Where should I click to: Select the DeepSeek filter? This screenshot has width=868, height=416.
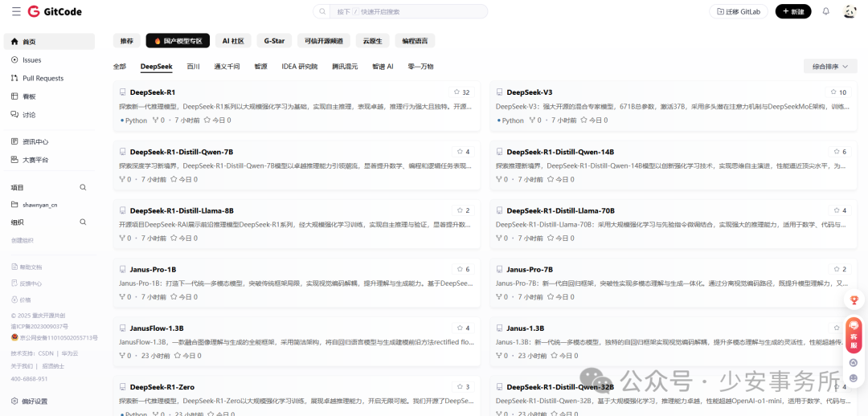click(x=156, y=67)
